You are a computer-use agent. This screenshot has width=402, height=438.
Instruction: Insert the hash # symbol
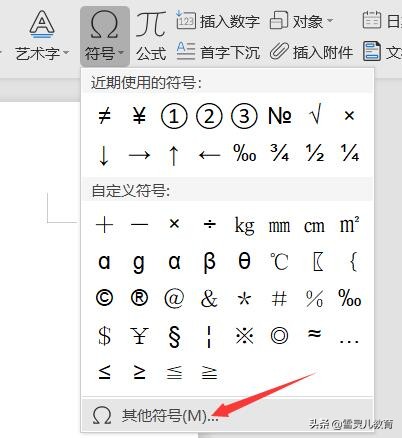click(279, 298)
